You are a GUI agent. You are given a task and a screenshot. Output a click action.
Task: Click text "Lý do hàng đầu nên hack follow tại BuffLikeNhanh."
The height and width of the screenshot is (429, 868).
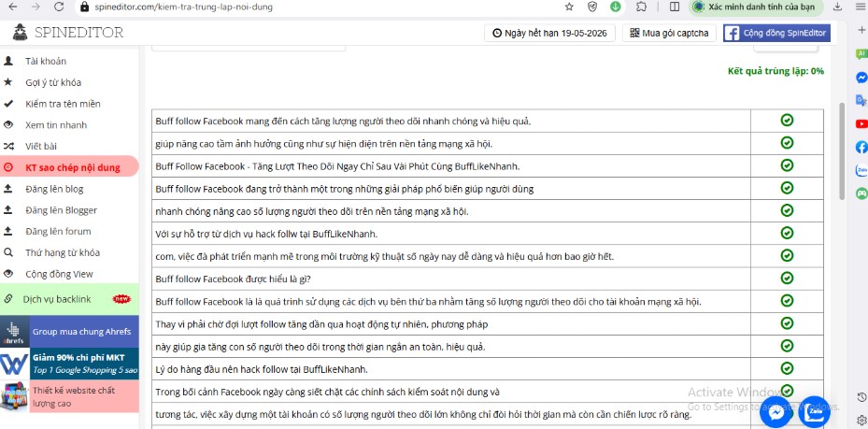pyautogui.click(x=262, y=369)
